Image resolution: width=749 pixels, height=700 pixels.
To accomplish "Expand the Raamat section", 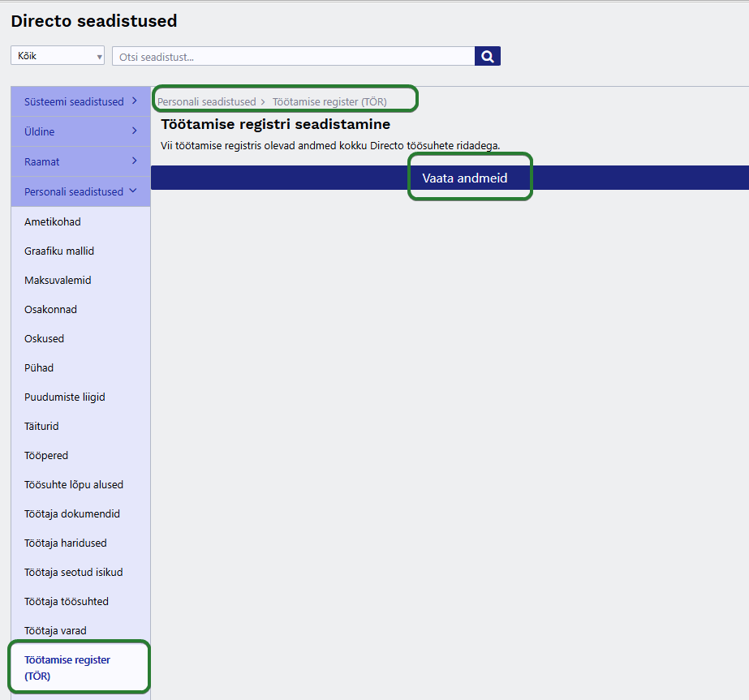I will point(80,161).
